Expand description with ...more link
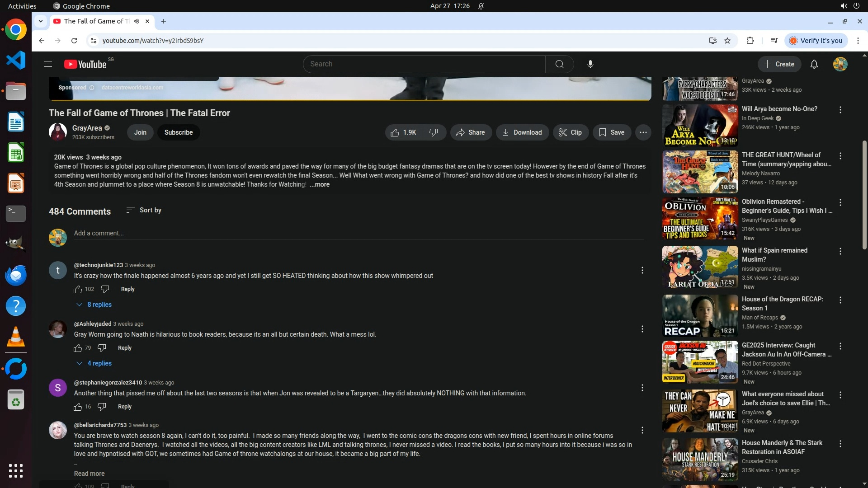Viewport: 868px width, 488px height. [320, 184]
